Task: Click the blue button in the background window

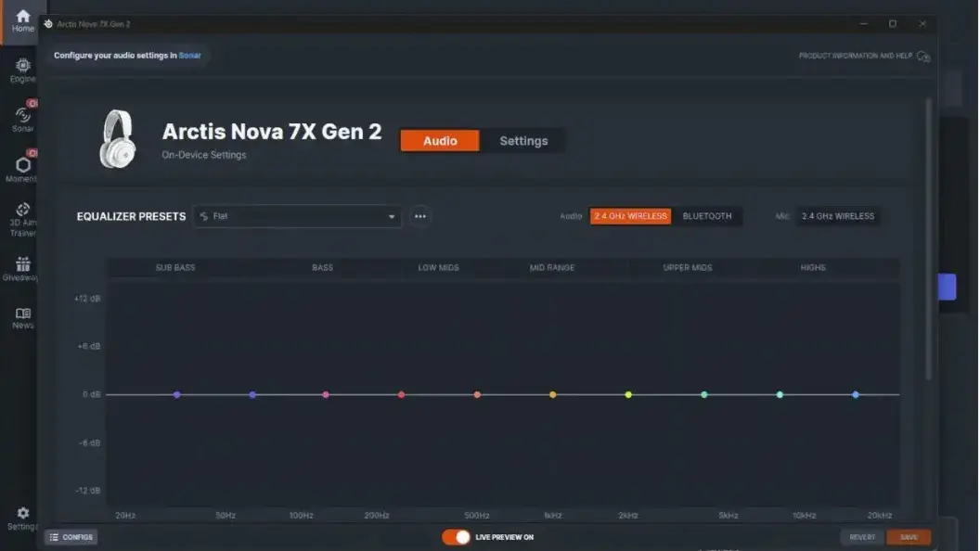Action: [x=948, y=287]
